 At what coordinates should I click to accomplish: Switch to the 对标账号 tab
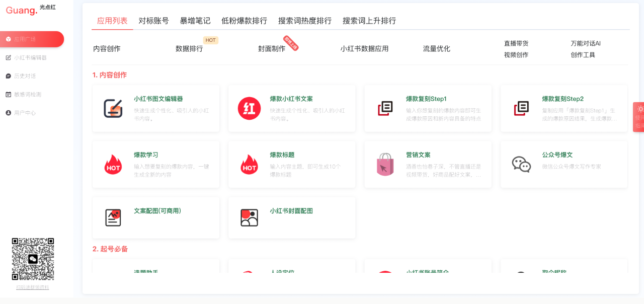154,21
